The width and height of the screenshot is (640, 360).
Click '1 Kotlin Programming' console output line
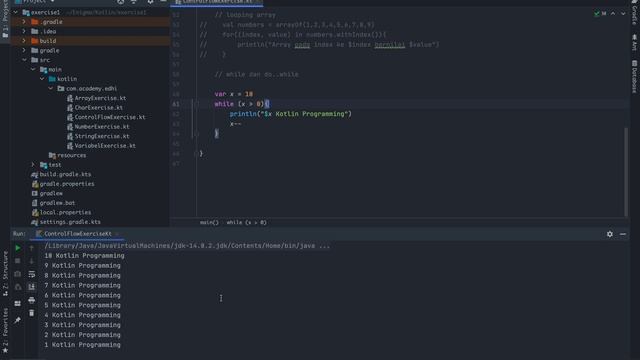click(82, 344)
